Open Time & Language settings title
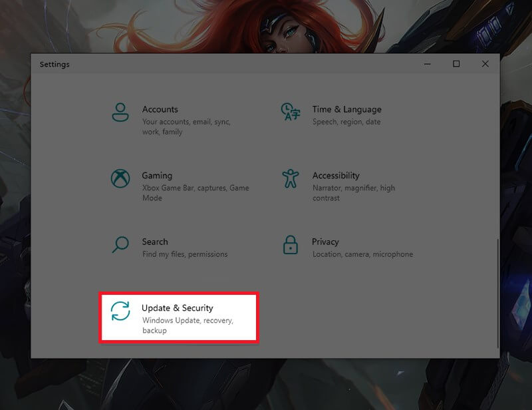 [346, 109]
